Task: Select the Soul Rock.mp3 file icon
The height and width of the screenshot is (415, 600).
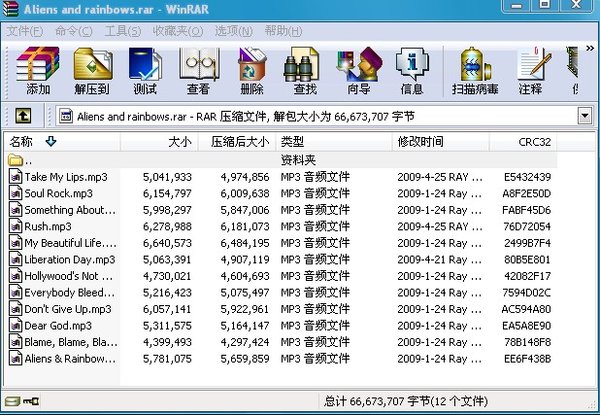Action: pyautogui.click(x=15, y=193)
